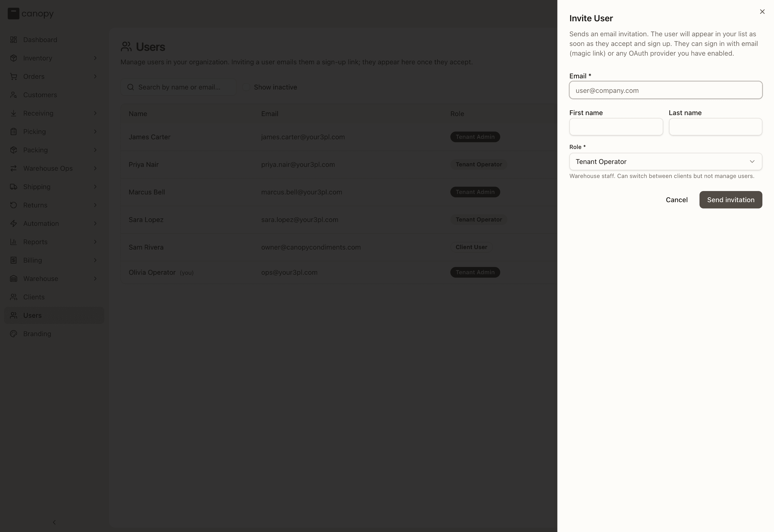Click the Shipping truck icon
The height and width of the screenshot is (532, 774).
(x=13, y=187)
